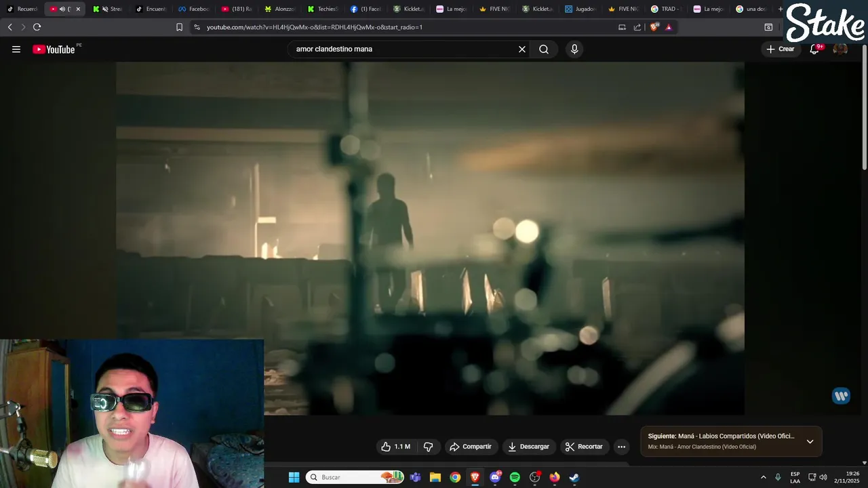Viewport: 868px width, 488px height.
Task: Open Brave Rewards triangle icon
Action: 669,27
